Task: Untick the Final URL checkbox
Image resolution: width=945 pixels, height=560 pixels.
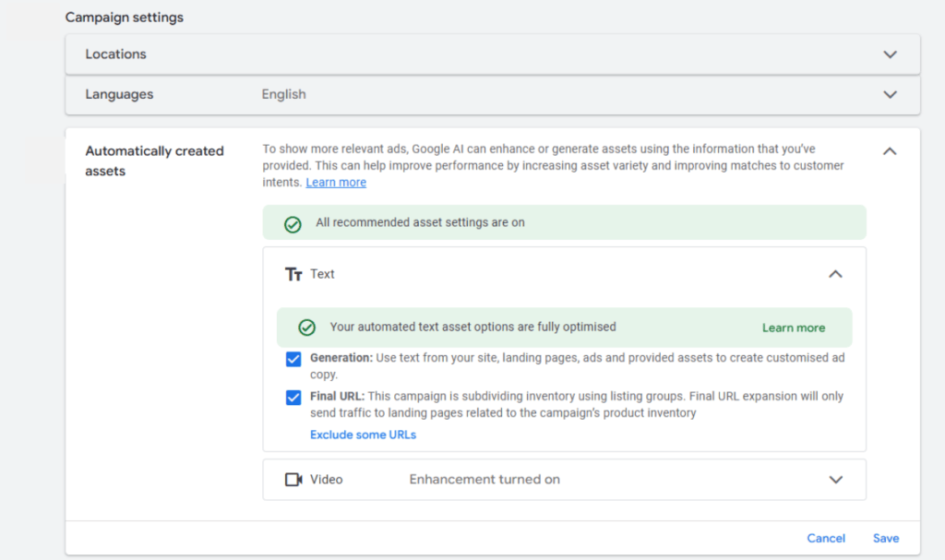Action: pyautogui.click(x=293, y=396)
